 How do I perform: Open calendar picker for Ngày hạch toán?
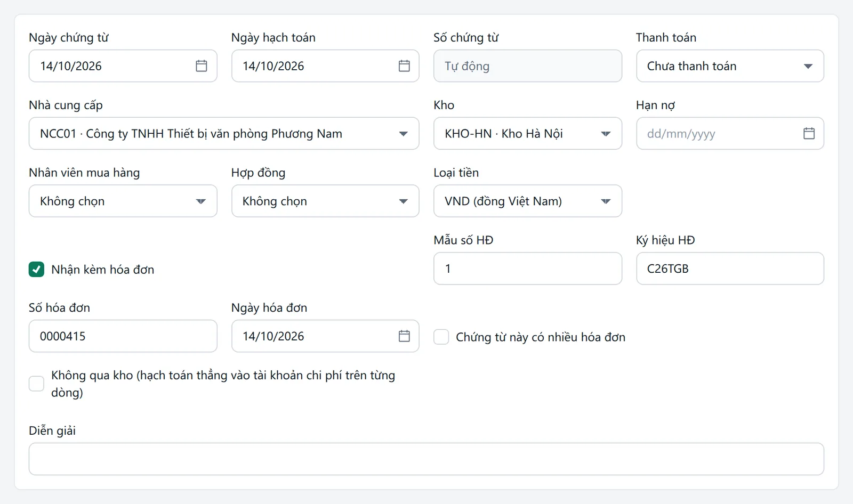click(x=404, y=66)
